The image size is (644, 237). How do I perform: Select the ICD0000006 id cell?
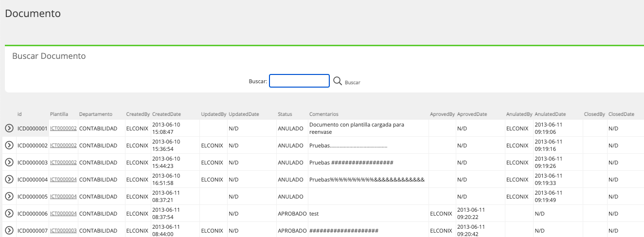[33, 214]
